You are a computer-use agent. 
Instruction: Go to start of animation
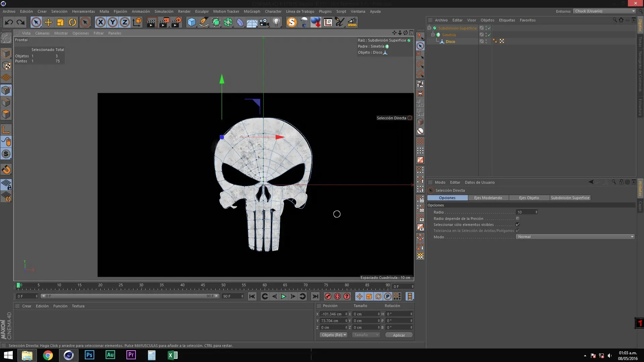pos(252,296)
